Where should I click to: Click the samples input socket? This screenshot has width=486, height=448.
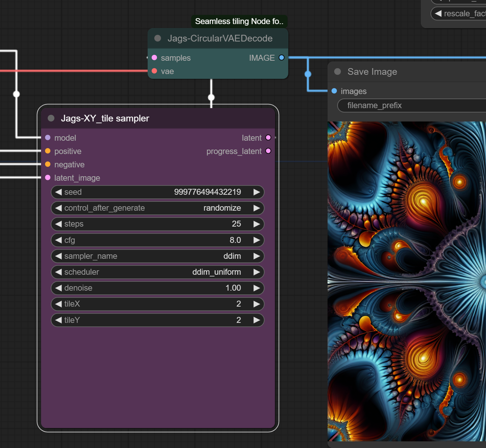(154, 58)
